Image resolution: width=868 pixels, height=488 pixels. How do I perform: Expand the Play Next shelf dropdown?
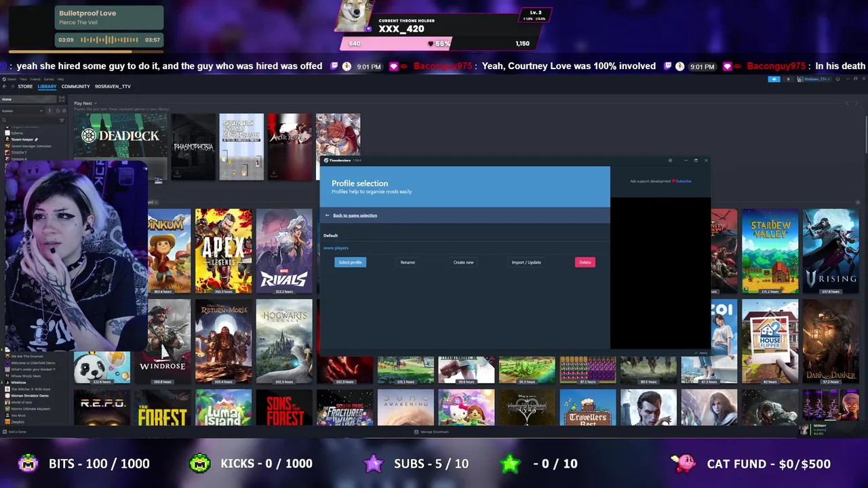click(x=85, y=104)
